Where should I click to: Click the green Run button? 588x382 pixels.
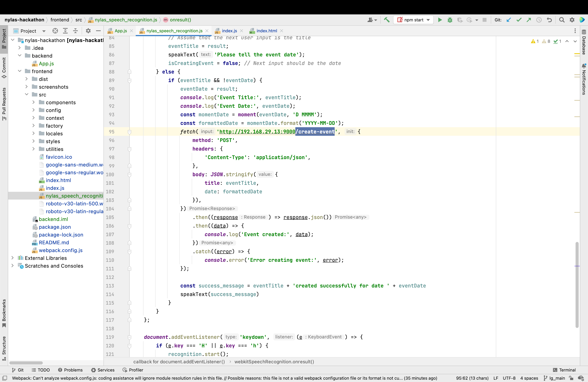point(440,20)
